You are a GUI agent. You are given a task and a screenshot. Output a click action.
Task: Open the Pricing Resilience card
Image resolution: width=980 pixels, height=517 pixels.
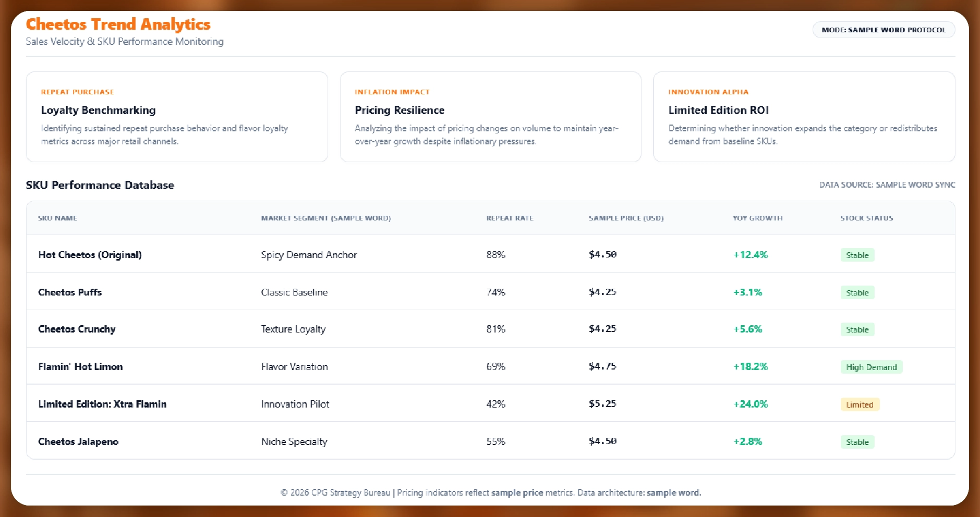pyautogui.click(x=490, y=117)
